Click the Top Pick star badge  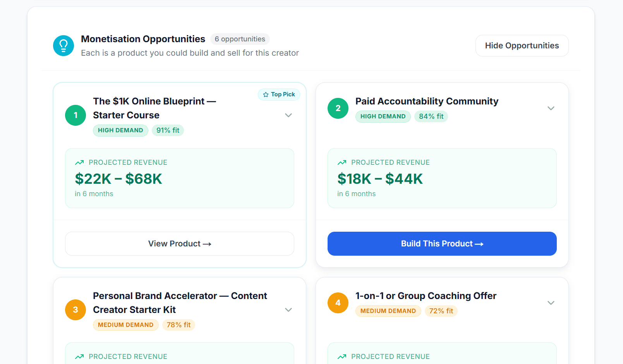(x=279, y=94)
